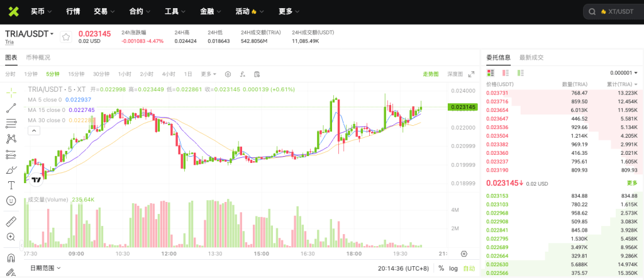Switch to the 走势图 chart view
Screen dimensions: 644x280
431,74
